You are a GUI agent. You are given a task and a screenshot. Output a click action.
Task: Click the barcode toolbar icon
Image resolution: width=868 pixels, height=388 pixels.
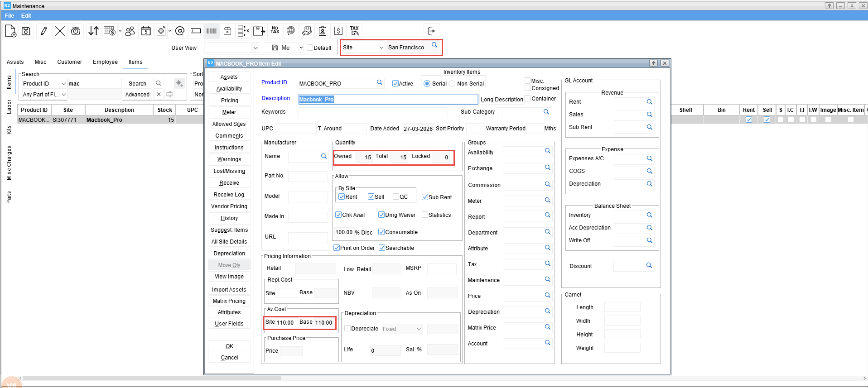212,31
